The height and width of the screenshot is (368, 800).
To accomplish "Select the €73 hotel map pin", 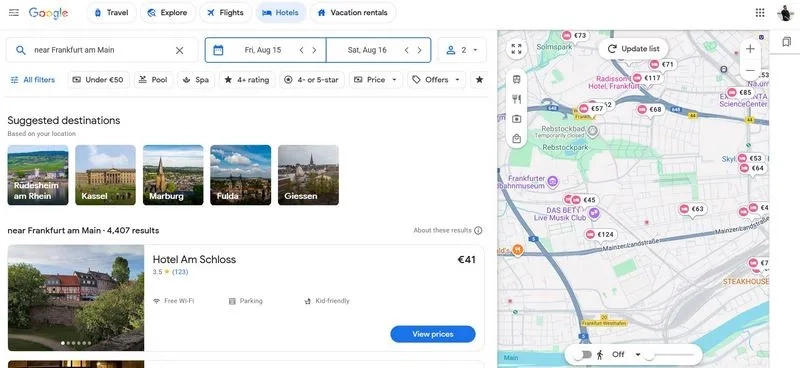I will (x=575, y=35).
